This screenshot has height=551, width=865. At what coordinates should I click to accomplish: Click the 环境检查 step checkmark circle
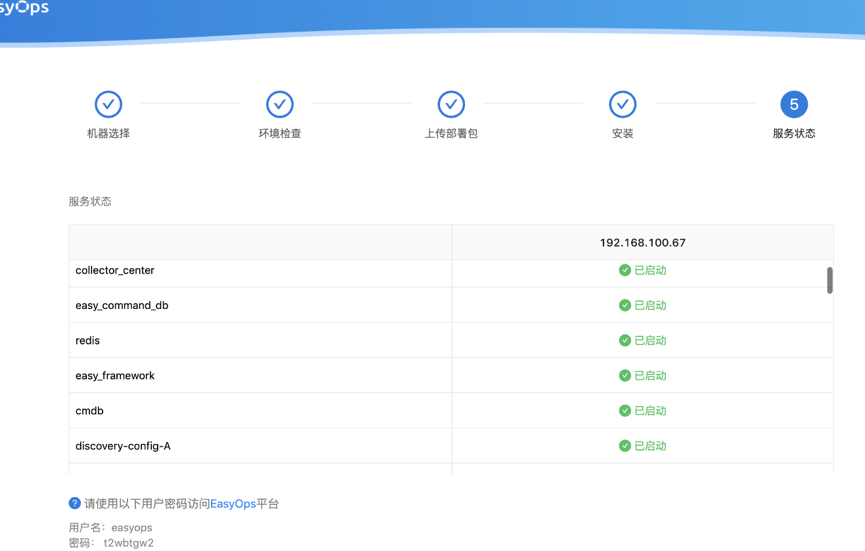[280, 104]
